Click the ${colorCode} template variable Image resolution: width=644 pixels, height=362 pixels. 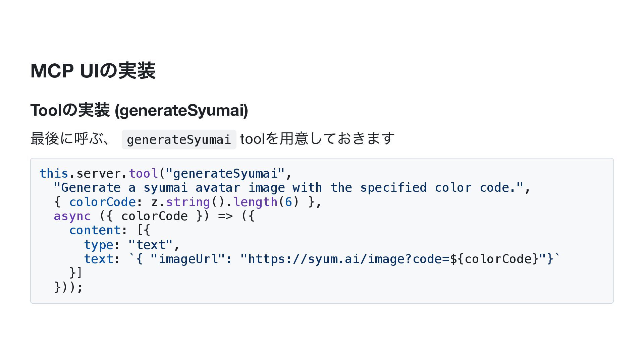point(494,259)
